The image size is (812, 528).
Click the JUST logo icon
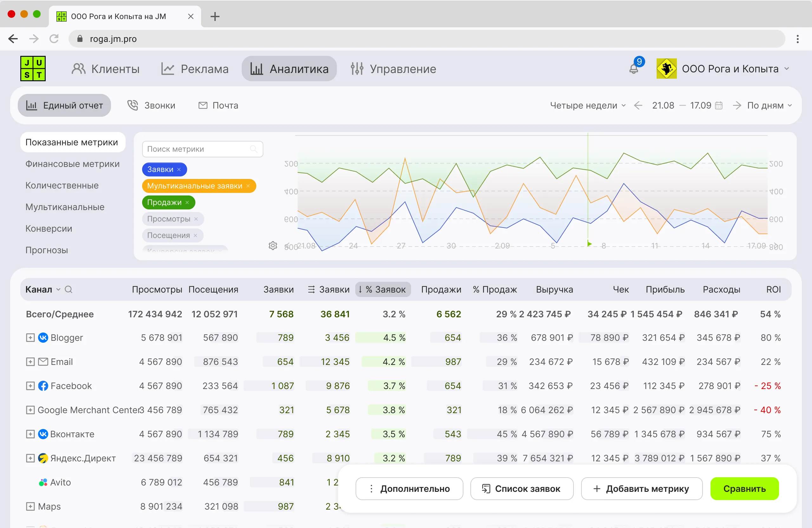(x=33, y=69)
